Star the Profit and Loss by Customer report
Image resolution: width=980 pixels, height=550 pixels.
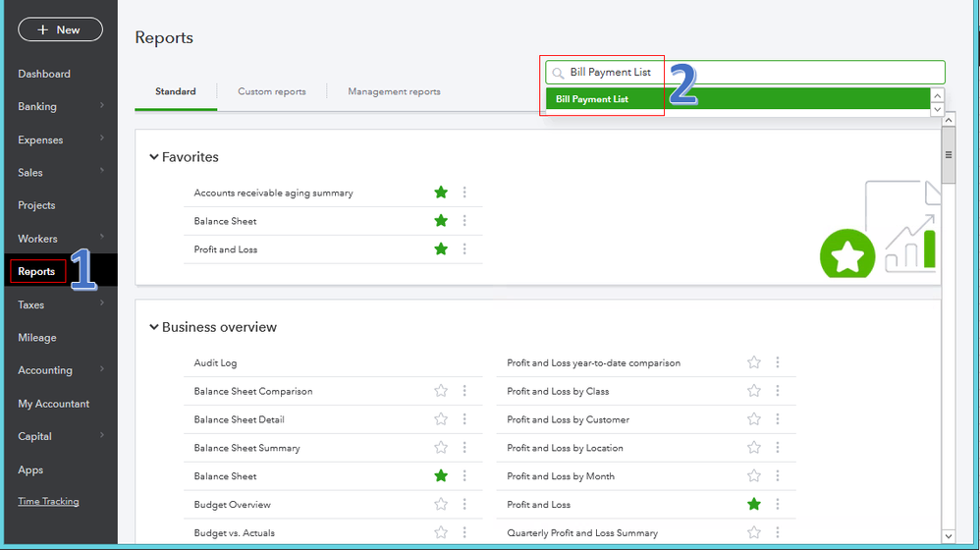point(754,419)
